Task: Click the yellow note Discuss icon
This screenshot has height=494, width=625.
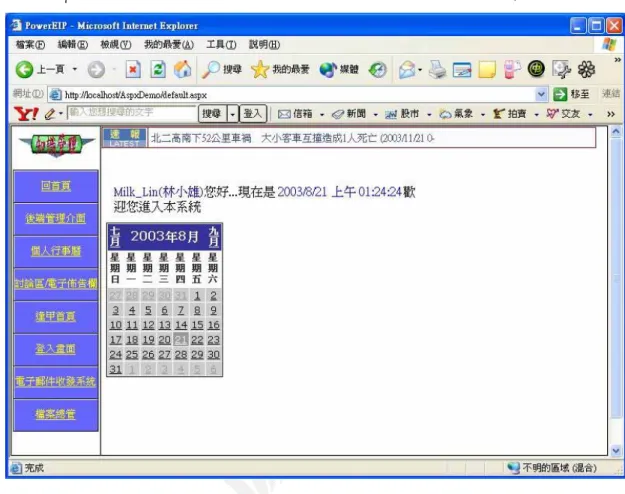Action: (x=487, y=70)
